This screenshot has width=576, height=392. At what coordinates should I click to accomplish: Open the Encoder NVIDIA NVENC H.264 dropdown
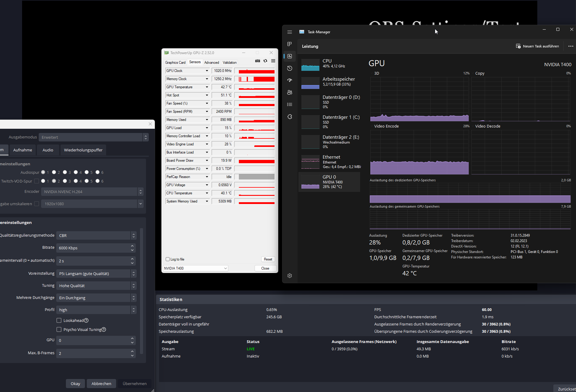tap(92, 192)
